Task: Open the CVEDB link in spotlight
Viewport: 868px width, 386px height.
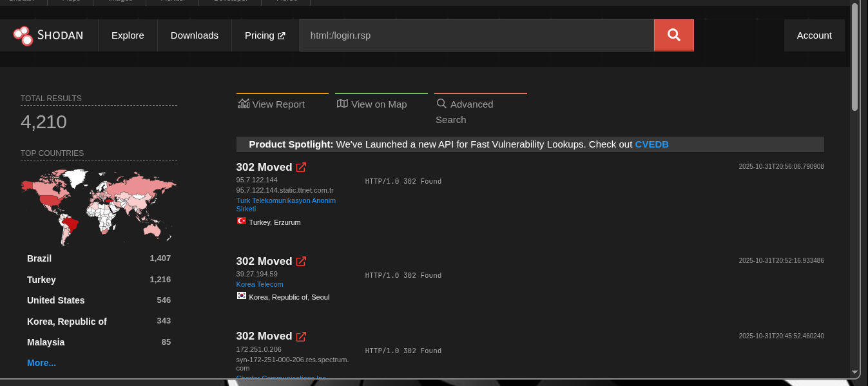Action: 651,144
